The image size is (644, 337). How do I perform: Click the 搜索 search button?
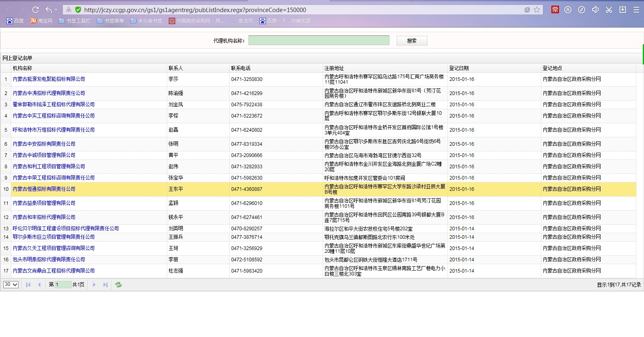412,41
